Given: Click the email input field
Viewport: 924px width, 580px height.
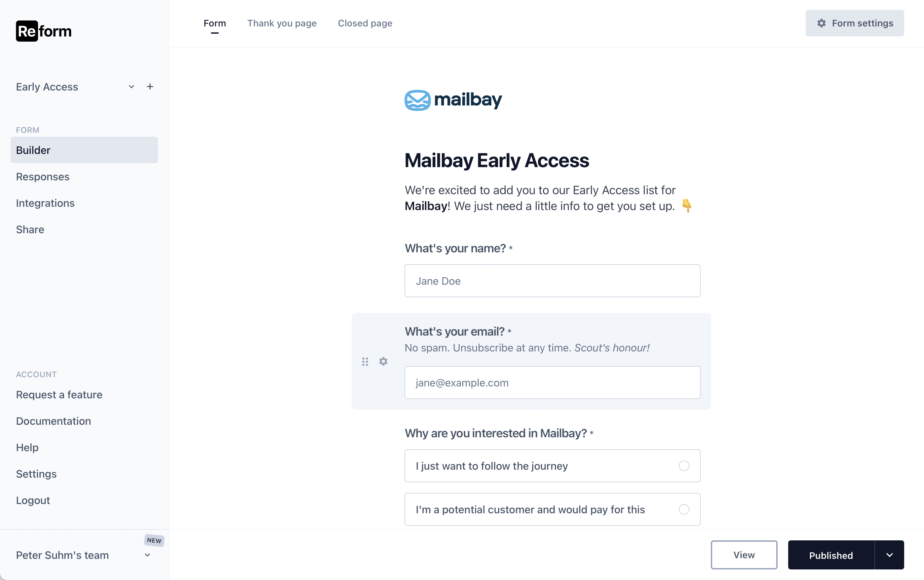Looking at the screenshot, I should pyautogui.click(x=552, y=383).
